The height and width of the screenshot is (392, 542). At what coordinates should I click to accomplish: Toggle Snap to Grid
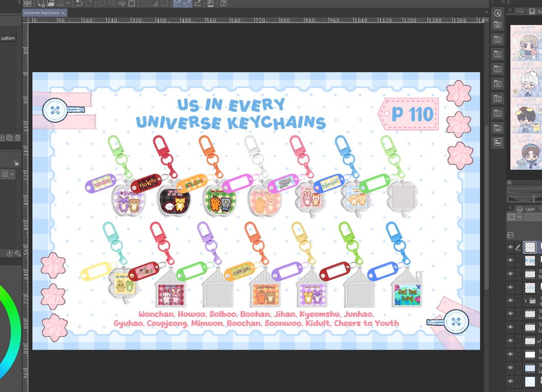[x=198, y=3]
